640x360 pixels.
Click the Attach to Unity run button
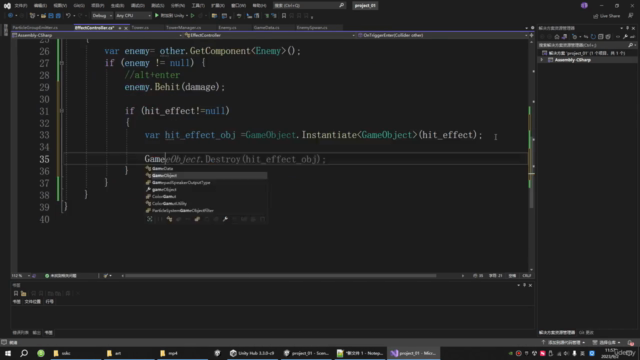point(169,16)
